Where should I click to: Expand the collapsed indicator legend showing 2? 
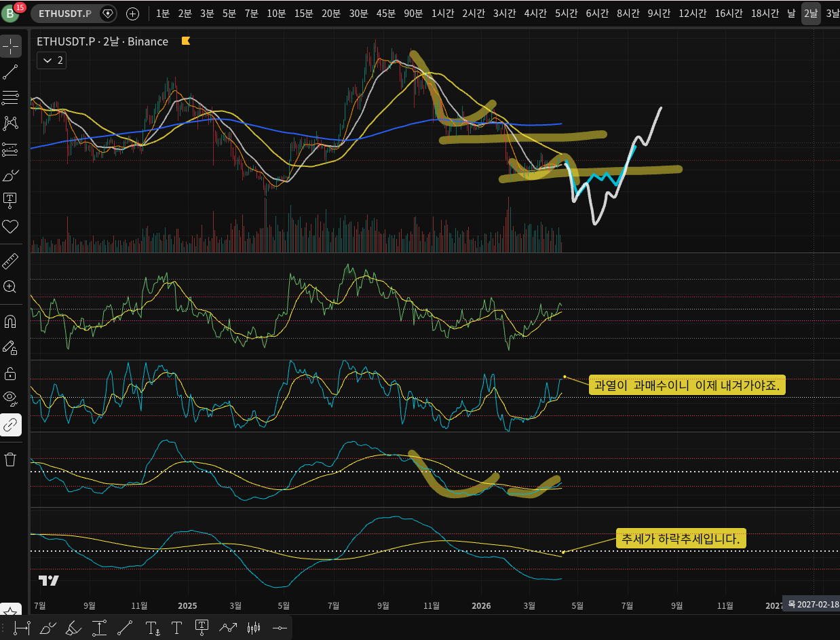coord(54,60)
